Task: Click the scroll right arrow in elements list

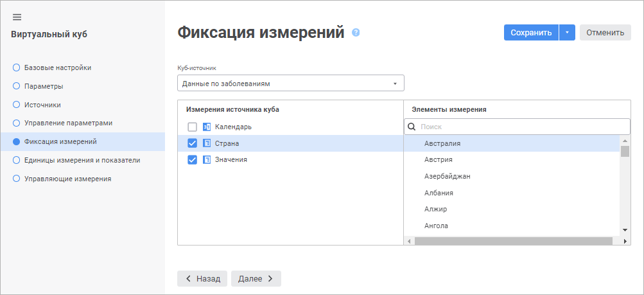Action: pyautogui.click(x=625, y=241)
